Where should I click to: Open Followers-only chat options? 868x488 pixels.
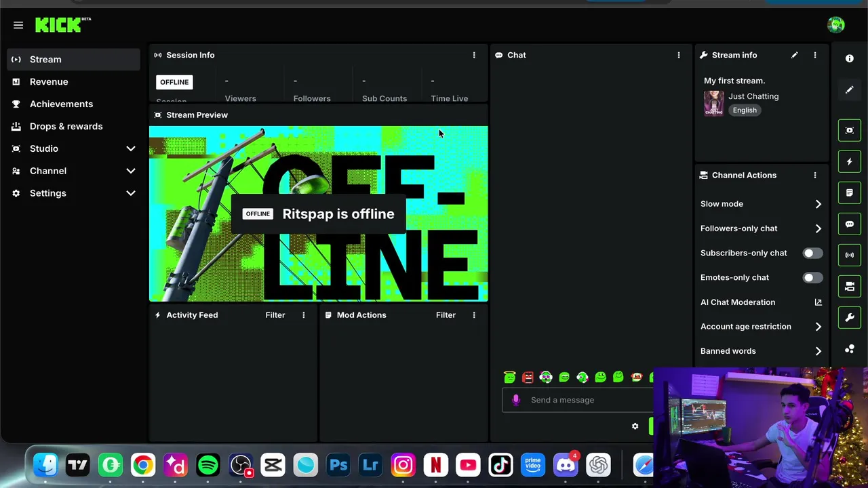(x=761, y=228)
